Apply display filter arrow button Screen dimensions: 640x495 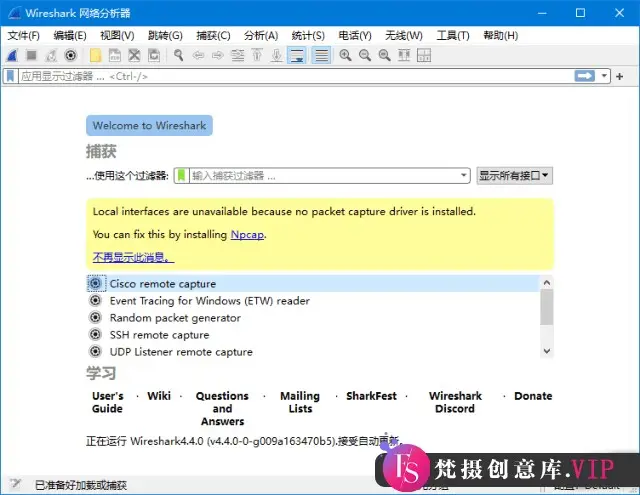tap(584, 76)
